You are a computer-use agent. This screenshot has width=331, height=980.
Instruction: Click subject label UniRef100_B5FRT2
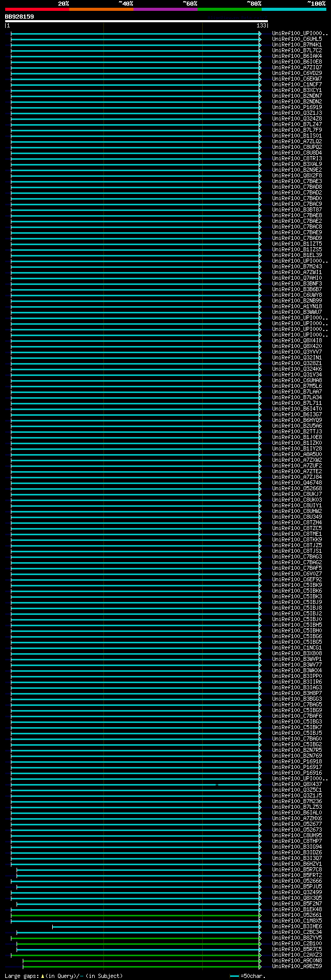297,875
